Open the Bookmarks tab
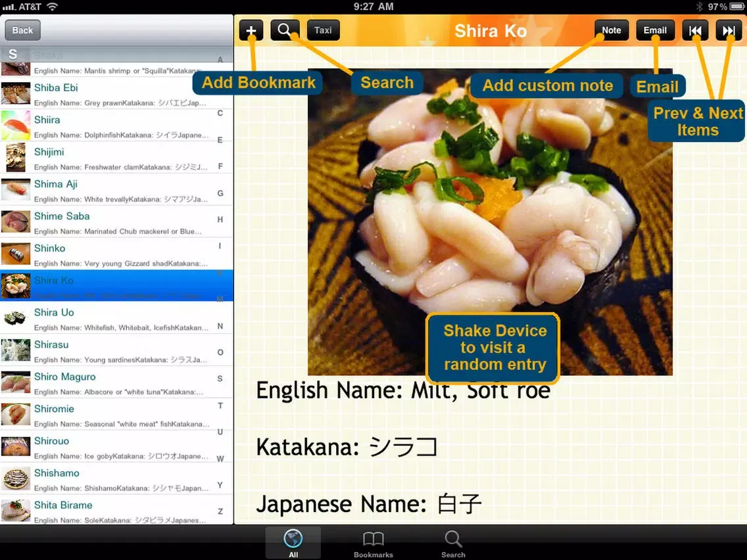The width and height of the screenshot is (747, 560). [x=373, y=543]
